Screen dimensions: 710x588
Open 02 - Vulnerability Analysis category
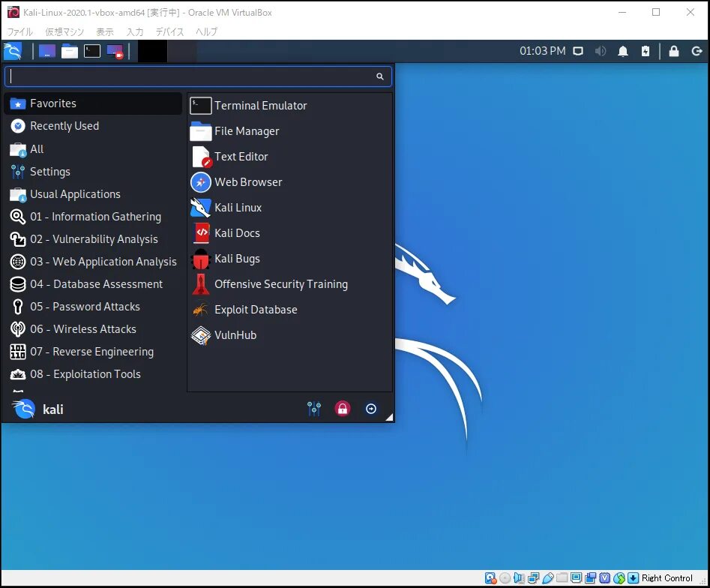tap(93, 239)
